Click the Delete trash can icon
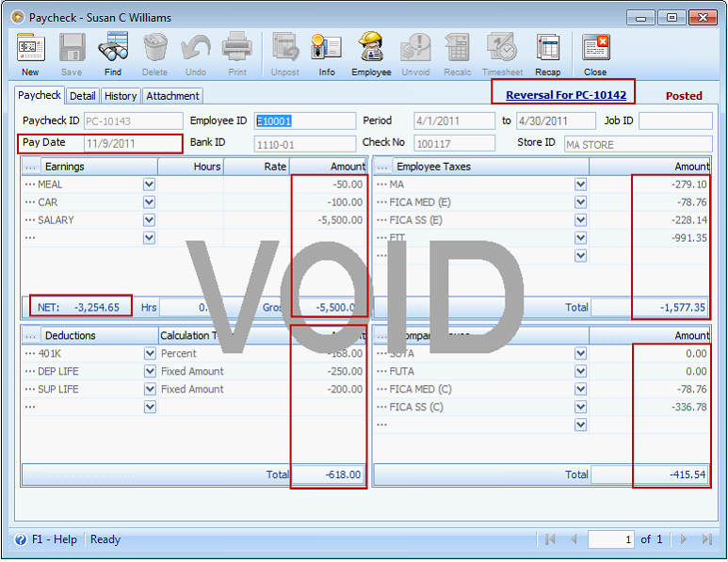The height and width of the screenshot is (562, 728). click(154, 48)
